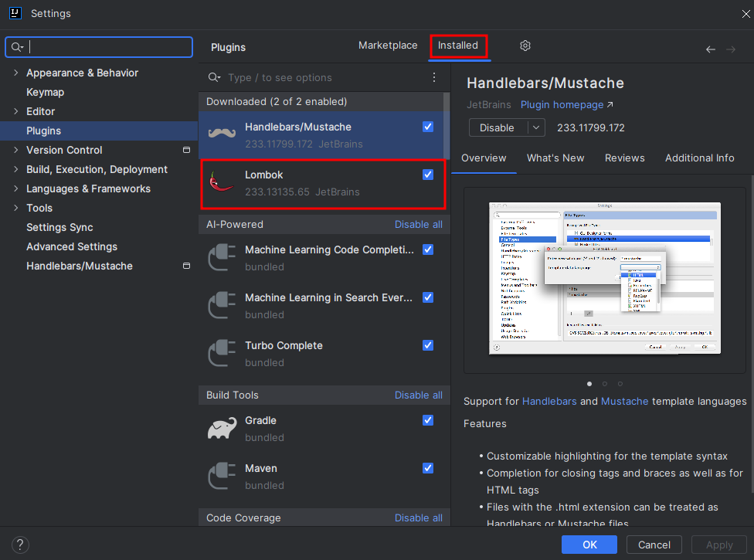
Task: Expand the Appearance & Behavior section
Action: [16, 73]
